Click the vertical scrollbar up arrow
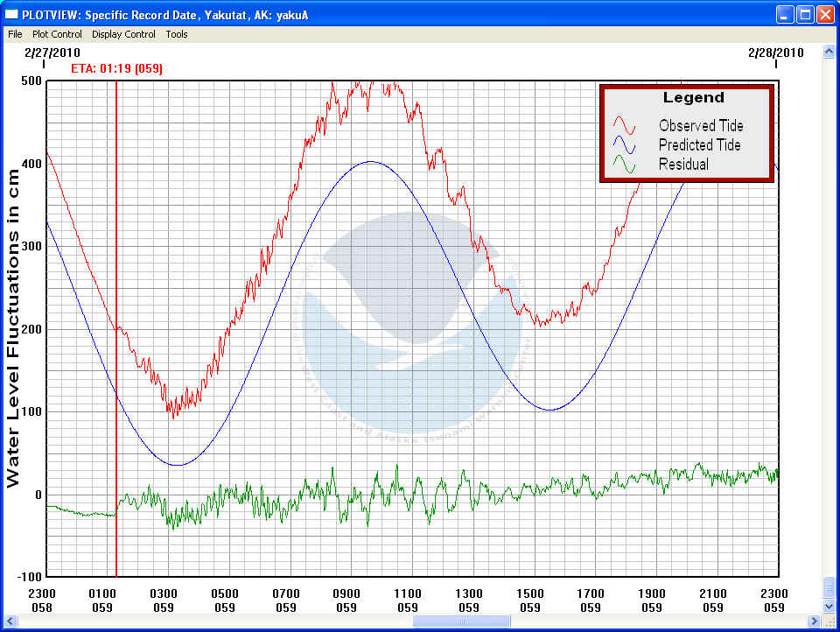 coord(829,51)
